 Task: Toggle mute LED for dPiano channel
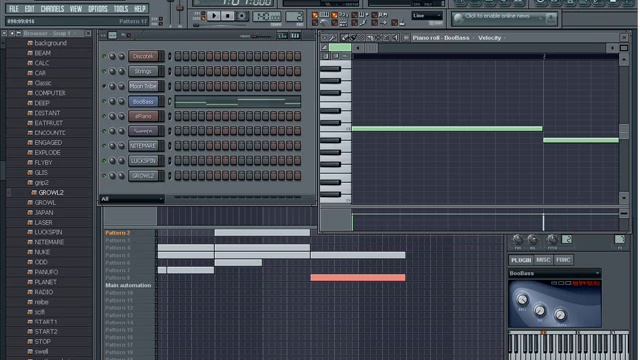point(104,116)
